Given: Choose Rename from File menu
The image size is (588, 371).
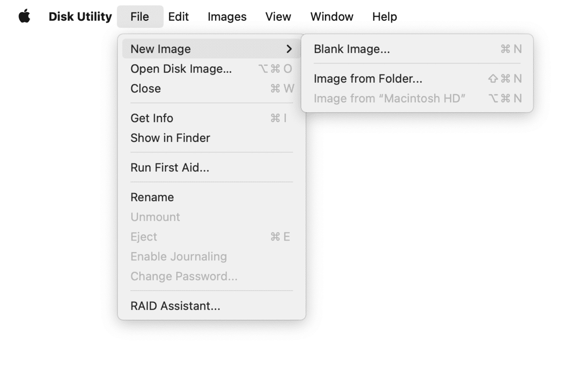Looking at the screenshot, I should (152, 197).
